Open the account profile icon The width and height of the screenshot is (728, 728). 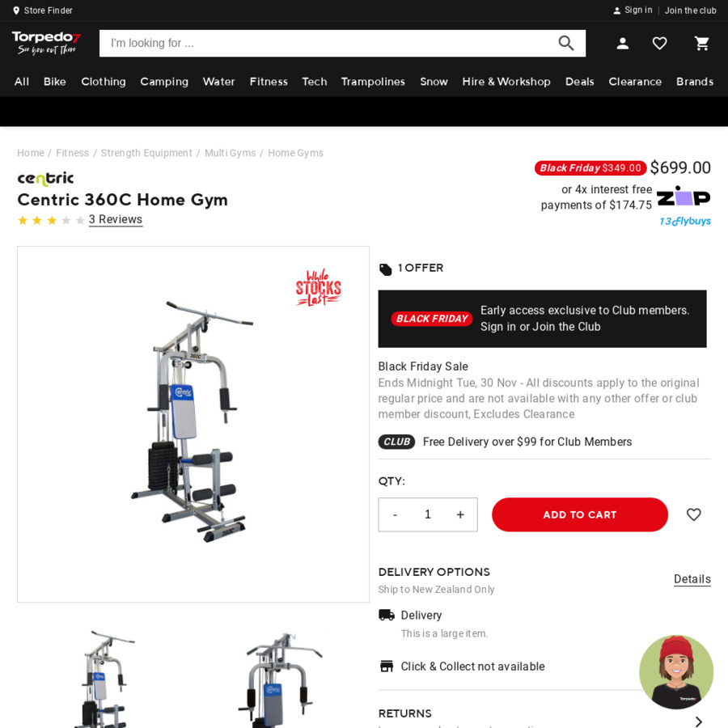tap(622, 44)
